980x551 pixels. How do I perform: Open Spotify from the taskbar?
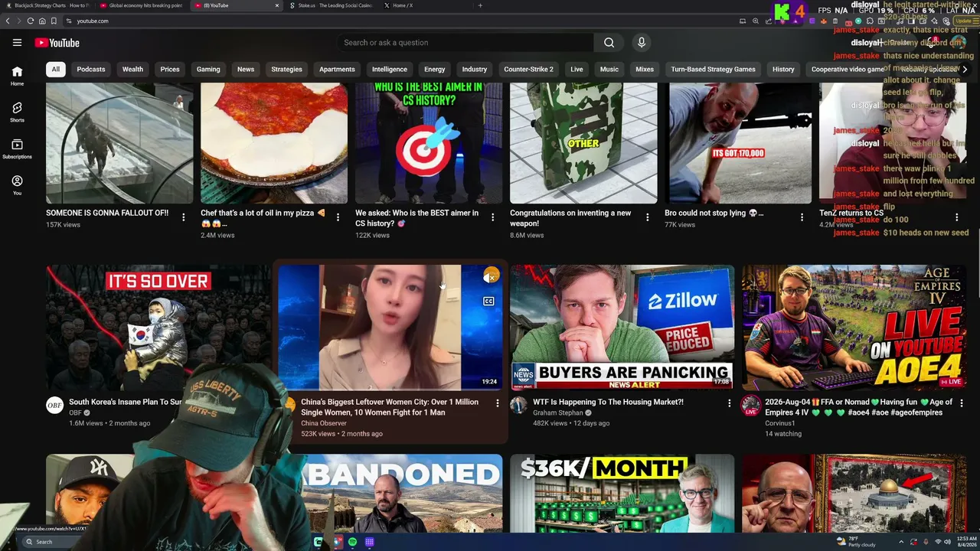(x=352, y=542)
